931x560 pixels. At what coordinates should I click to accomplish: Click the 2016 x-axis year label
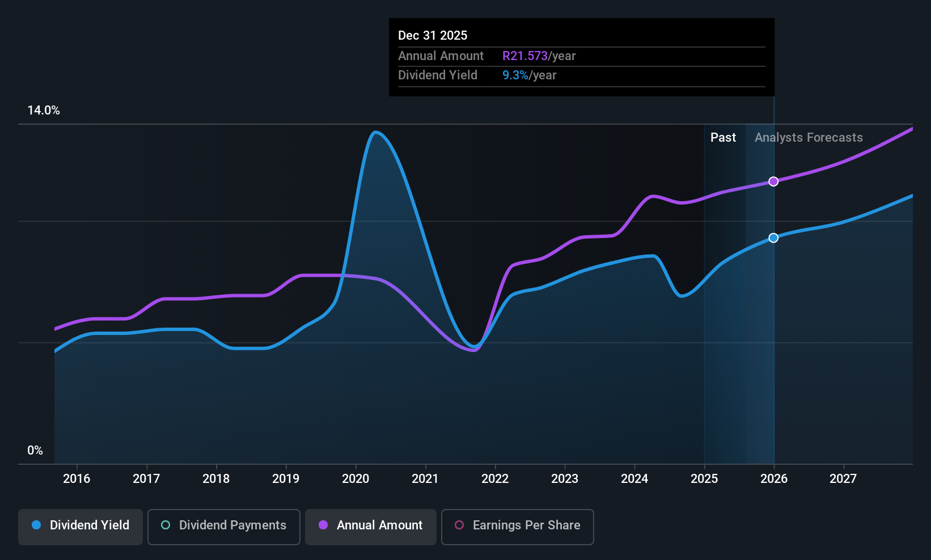coord(77,479)
